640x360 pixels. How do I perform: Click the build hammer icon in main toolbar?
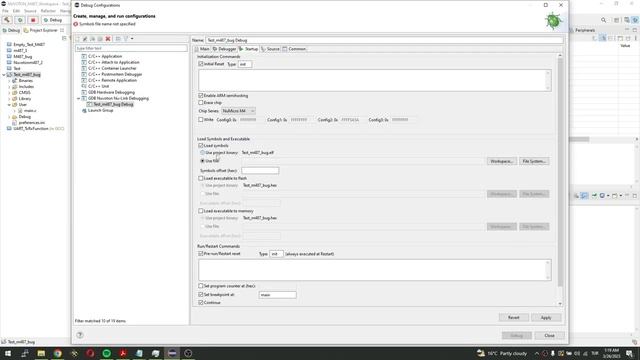pos(7,20)
